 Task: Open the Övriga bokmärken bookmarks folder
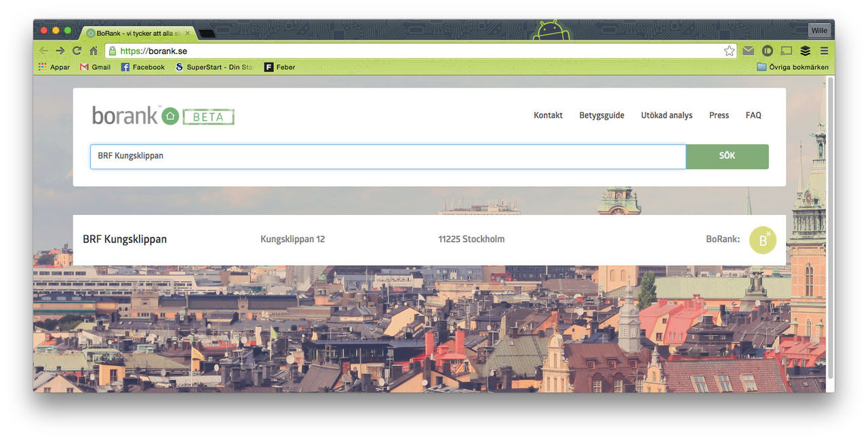792,67
